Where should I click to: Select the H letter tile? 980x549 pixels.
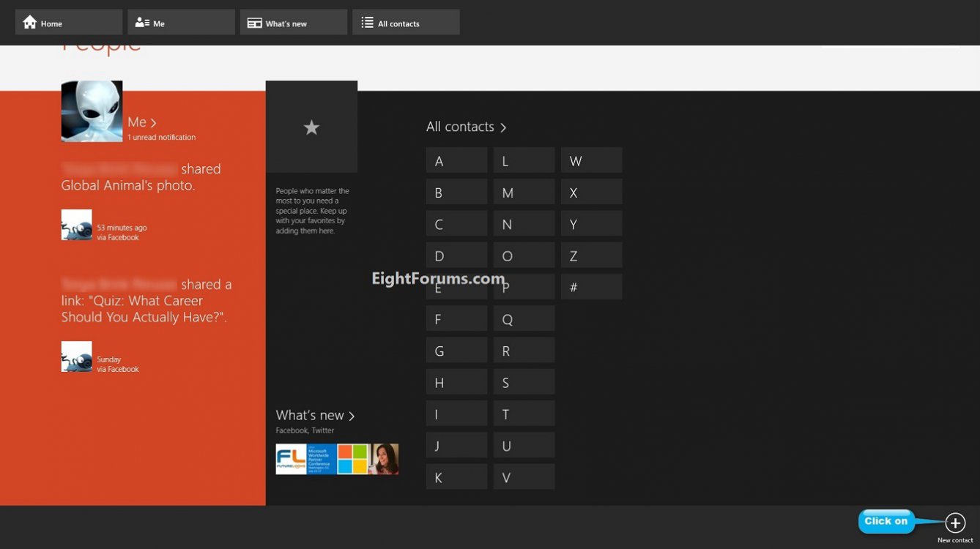pos(456,381)
